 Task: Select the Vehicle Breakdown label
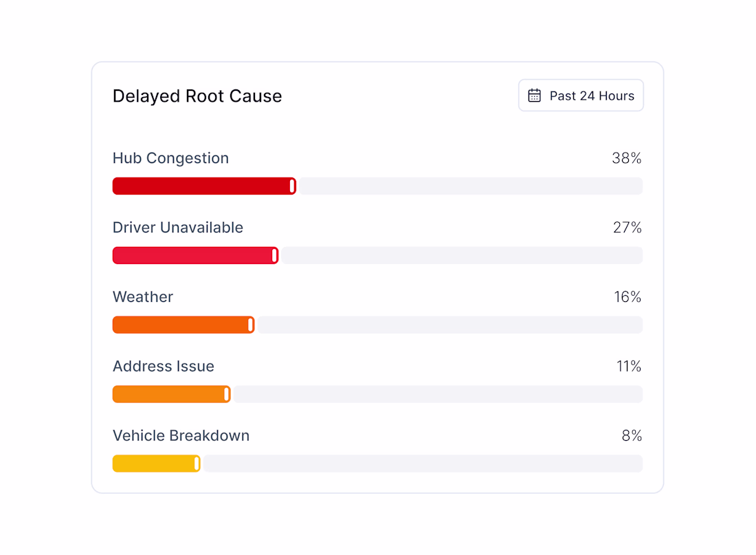click(181, 436)
